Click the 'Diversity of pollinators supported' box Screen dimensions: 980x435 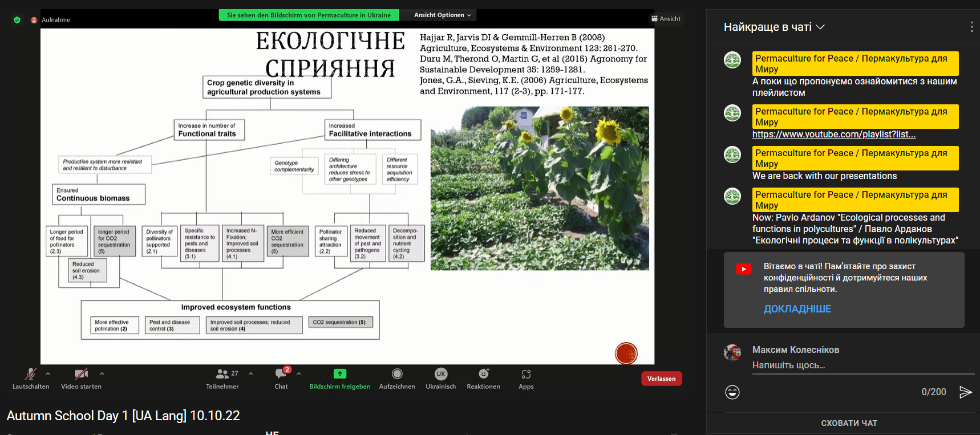coord(160,242)
